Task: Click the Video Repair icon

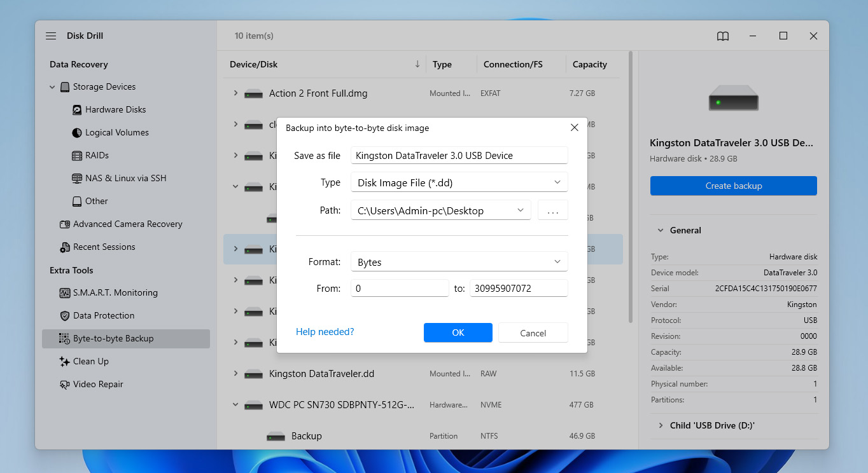Action: (x=65, y=385)
